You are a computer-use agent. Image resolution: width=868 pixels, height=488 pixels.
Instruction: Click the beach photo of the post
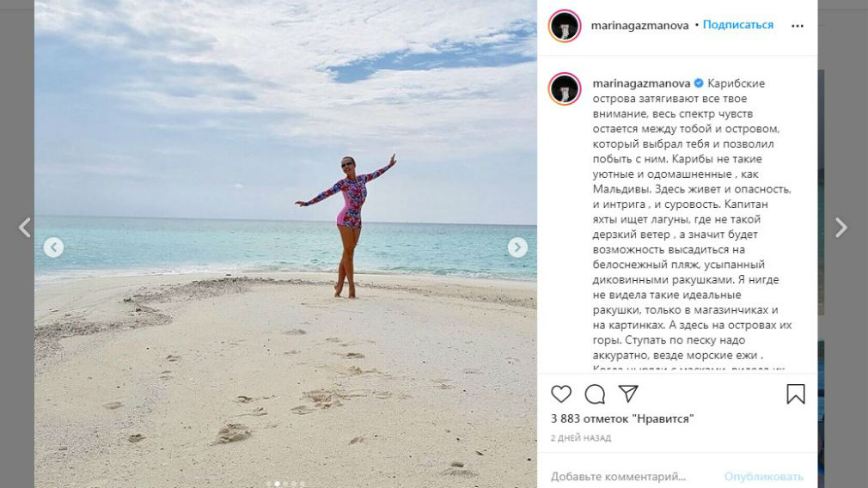coord(285,344)
